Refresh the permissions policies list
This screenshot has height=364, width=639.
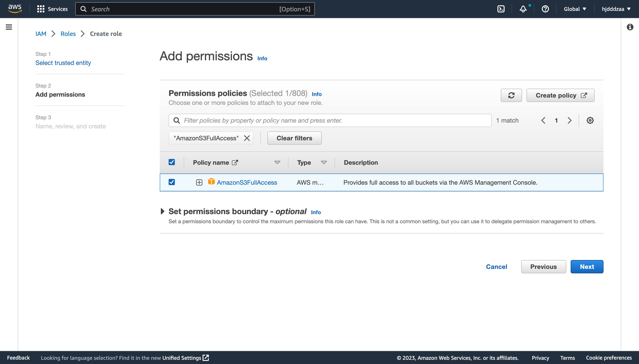[511, 95]
